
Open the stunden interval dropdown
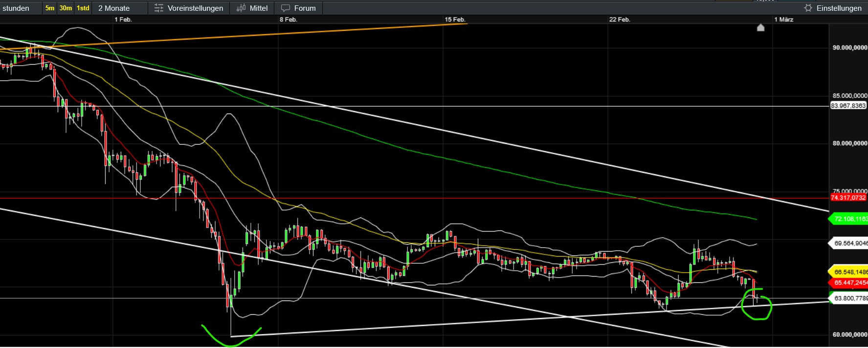pos(16,8)
